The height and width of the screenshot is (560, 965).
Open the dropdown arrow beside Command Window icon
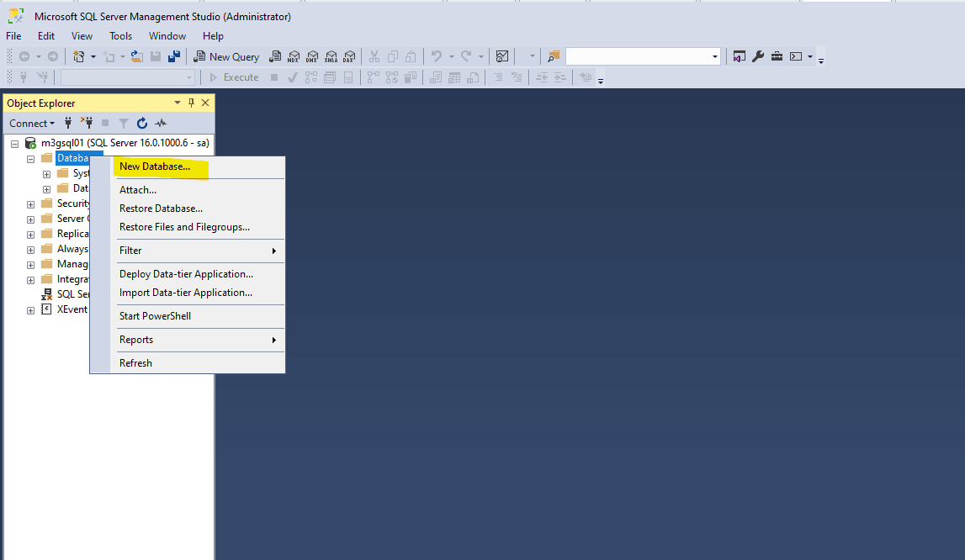click(810, 56)
